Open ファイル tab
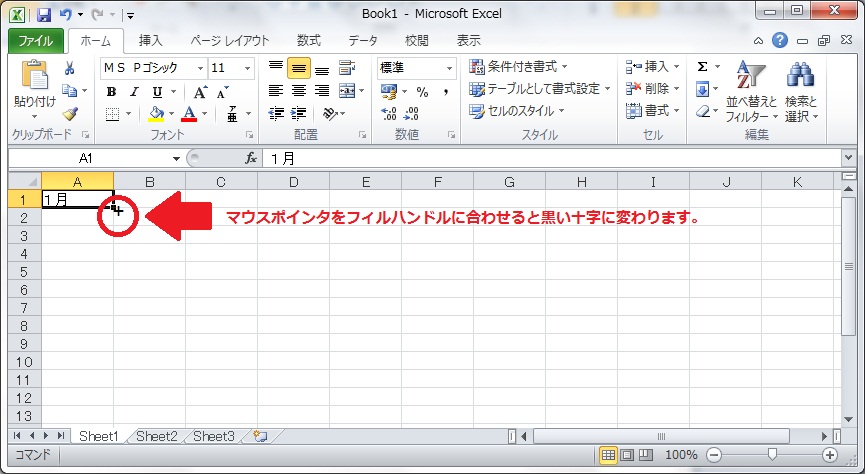 point(35,41)
